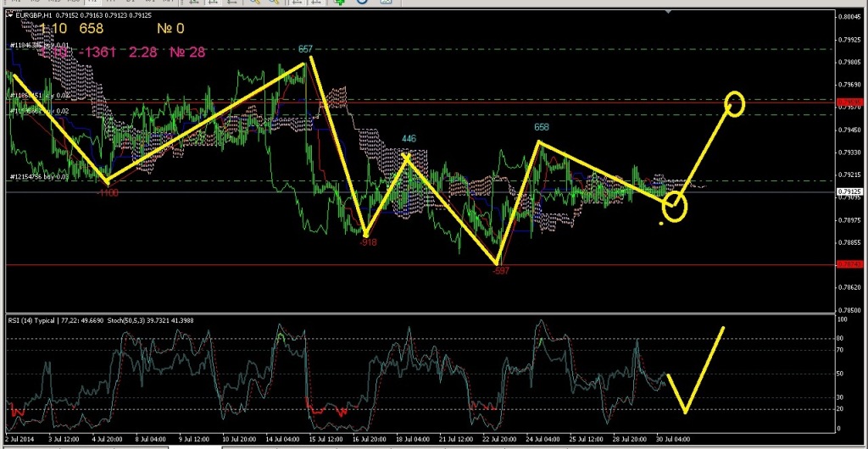Click the red -1100 low label
Image resolution: width=868 pixels, height=449 pixels.
pyautogui.click(x=107, y=193)
